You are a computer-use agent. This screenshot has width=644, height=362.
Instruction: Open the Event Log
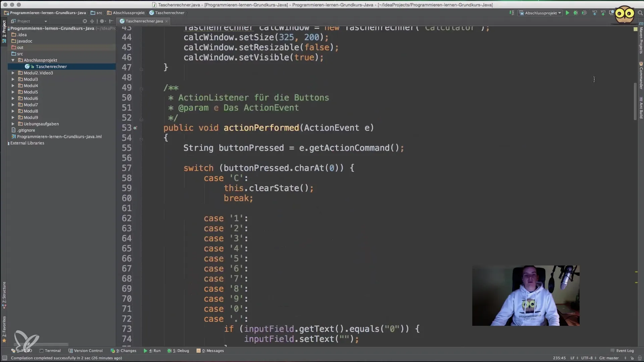point(622,351)
